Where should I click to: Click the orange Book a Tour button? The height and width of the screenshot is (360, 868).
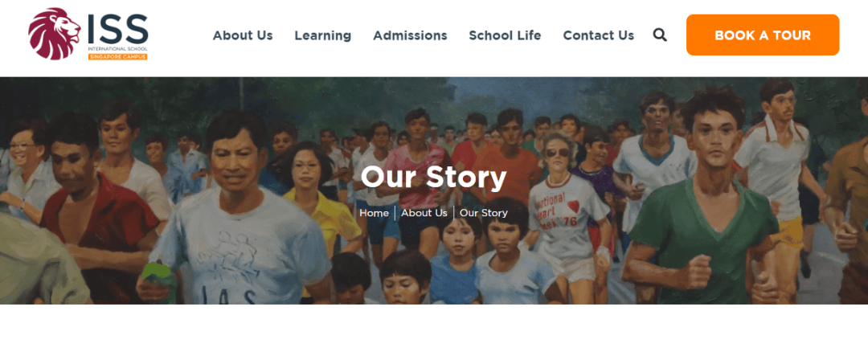point(763,35)
